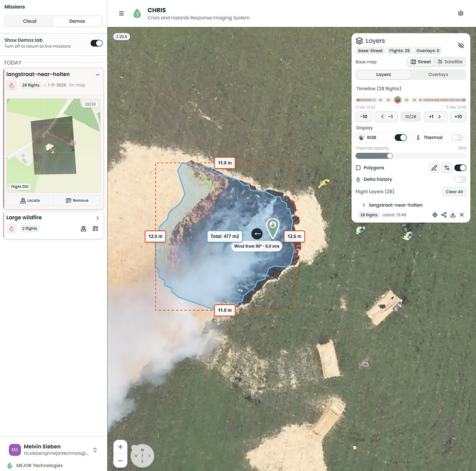Remove the langstraat-near-holten layer with X icon
The image size is (476, 471).
point(462,215)
